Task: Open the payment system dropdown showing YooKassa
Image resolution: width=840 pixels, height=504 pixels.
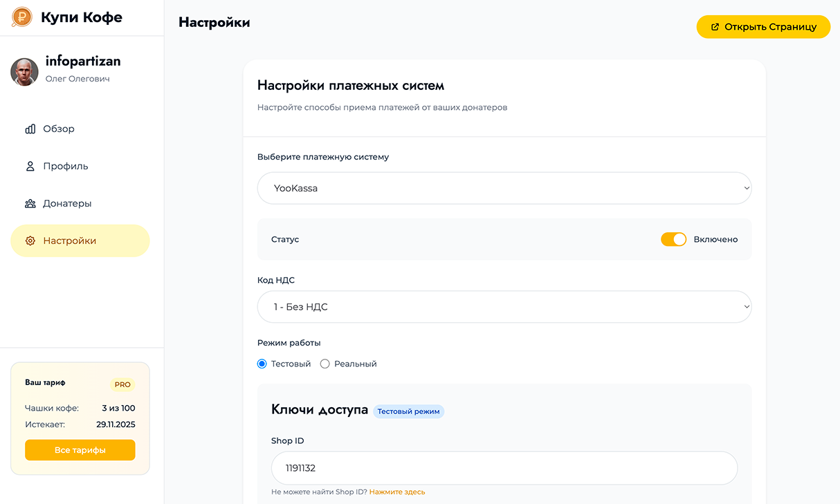Action: pyautogui.click(x=504, y=188)
